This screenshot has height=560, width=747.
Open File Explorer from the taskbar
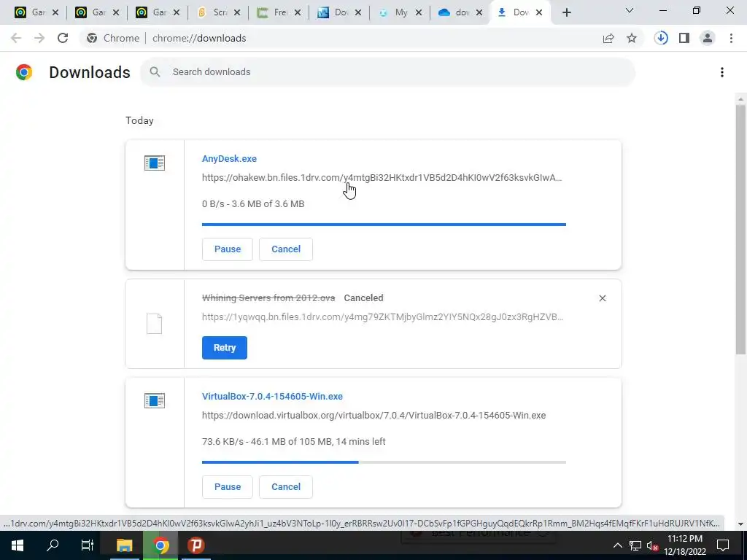click(124, 545)
